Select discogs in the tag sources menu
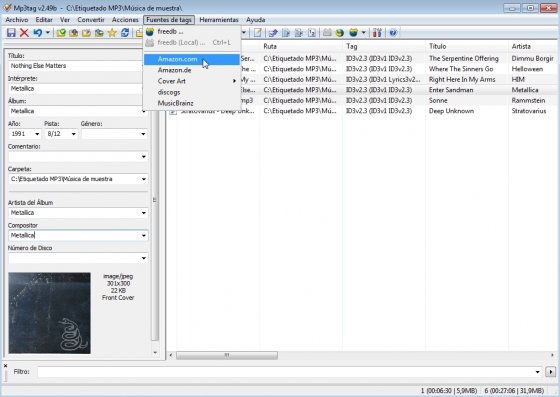This screenshot has height=397, width=560. coord(192,92)
